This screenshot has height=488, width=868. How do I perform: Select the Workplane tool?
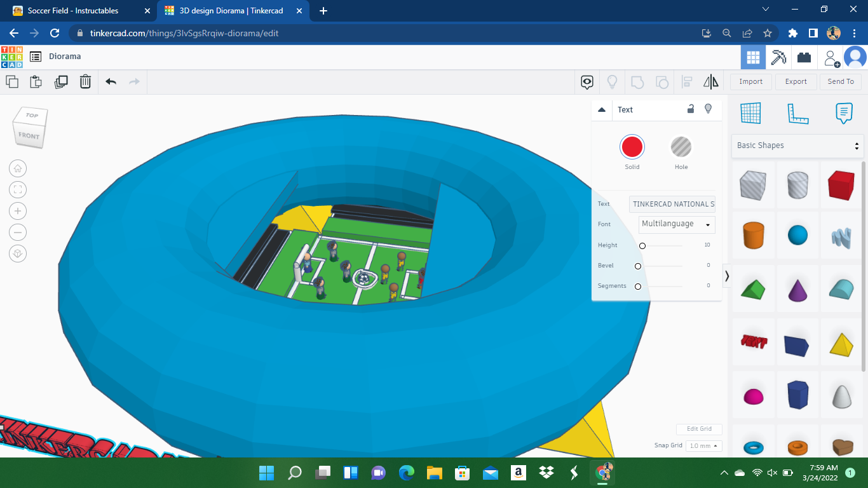(750, 113)
